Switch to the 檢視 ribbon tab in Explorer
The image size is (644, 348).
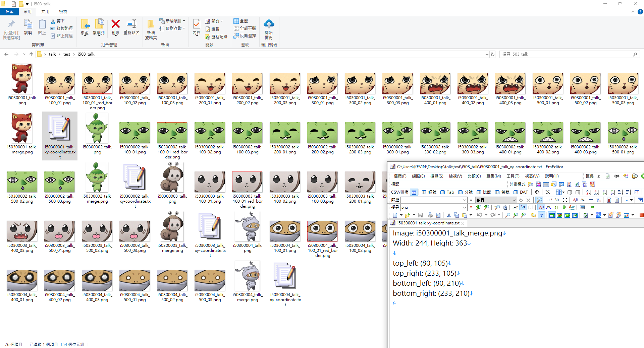tap(63, 12)
